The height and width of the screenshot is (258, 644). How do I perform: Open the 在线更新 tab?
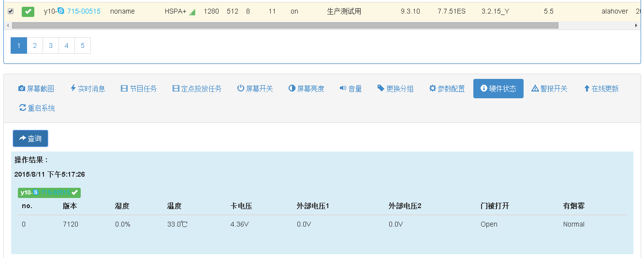click(601, 89)
